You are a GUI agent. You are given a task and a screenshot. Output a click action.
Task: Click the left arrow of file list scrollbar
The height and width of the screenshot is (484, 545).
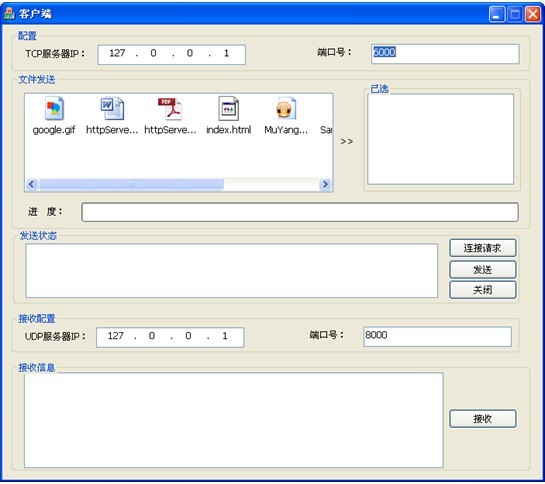coord(31,184)
